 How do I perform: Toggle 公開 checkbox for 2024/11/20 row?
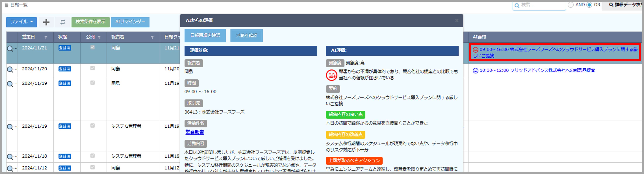pos(93,68)
